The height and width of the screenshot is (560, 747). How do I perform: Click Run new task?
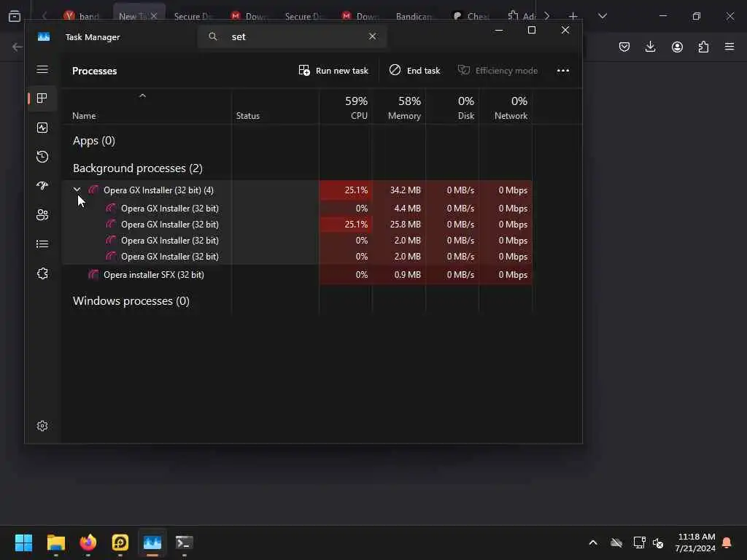pyautogui.click(x=333, y=71)
